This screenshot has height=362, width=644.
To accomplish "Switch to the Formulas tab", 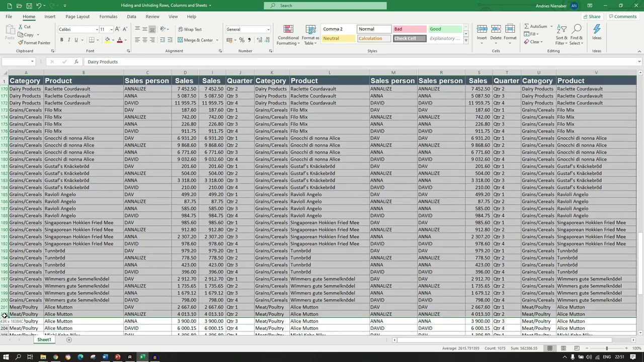I will [x=108, y=17].
